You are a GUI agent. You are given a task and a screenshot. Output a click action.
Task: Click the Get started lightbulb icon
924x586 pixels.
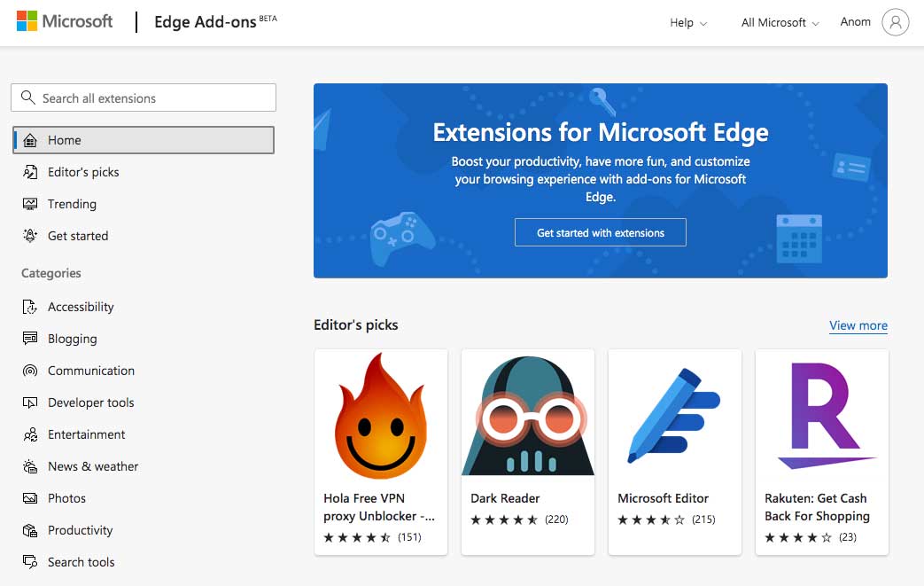tap(30, 236)
